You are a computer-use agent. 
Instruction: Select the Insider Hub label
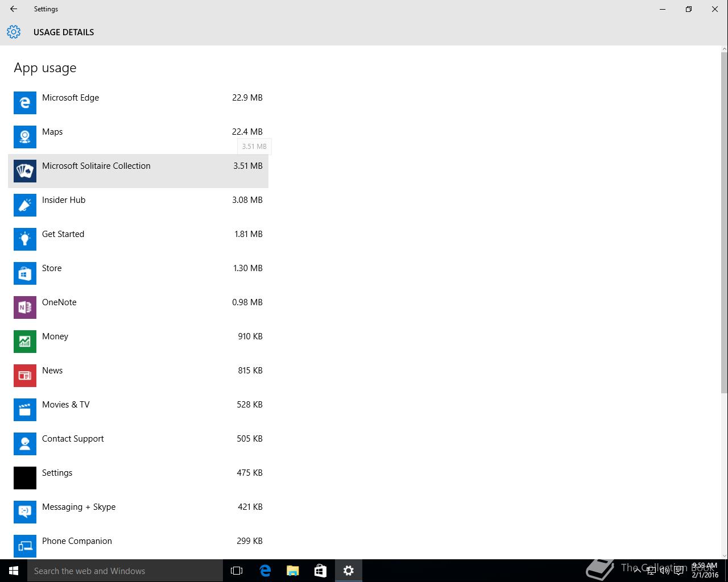[64, 200]
